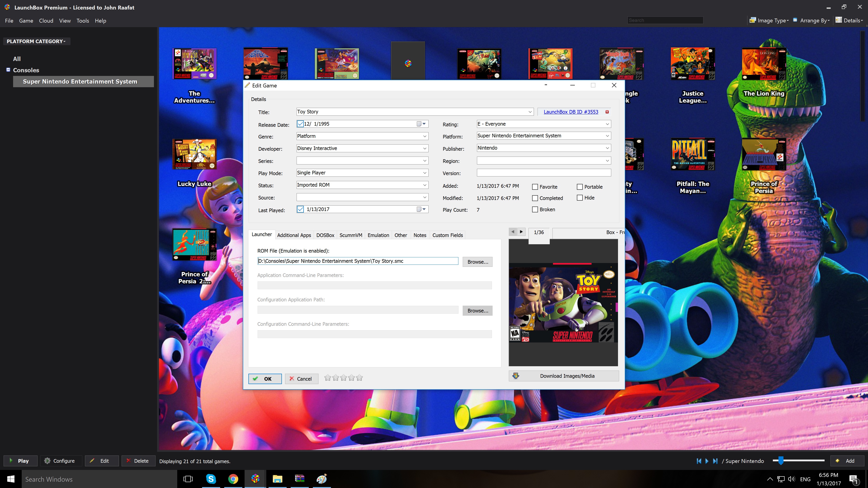This screenshot has width=868, height=488.
Task: Mark game as Favorite
Action: [x=535, y=187]
